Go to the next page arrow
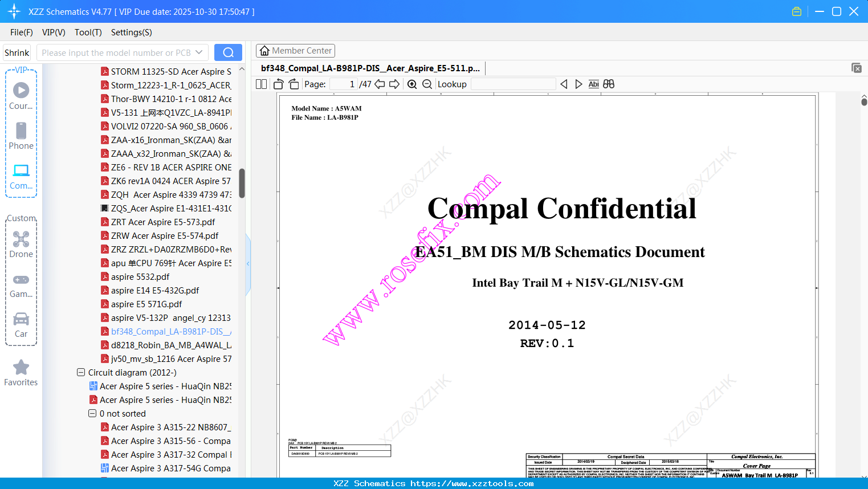The image size is (868, 489). tap(394, 84)
